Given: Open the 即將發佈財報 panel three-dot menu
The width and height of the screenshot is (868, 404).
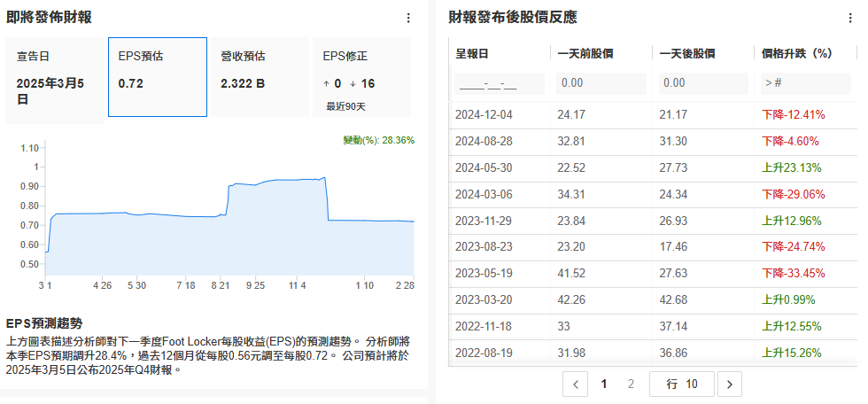Looking at the screenshot, I should pyautogui.click(x=407, y=18).
